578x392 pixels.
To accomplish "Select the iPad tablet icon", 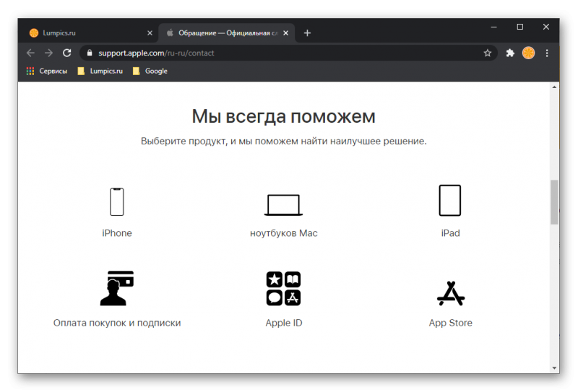I will 449,201.
